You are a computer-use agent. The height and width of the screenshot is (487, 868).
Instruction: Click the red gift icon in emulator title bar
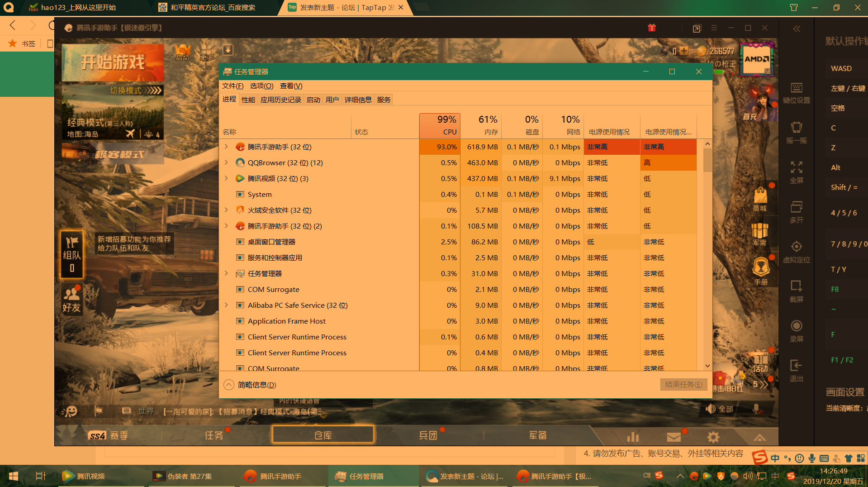pyautogui.click(x=652, y=28)
